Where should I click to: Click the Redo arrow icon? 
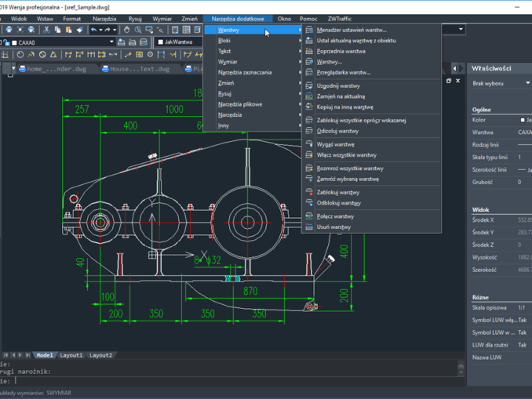tap(107, 30)
